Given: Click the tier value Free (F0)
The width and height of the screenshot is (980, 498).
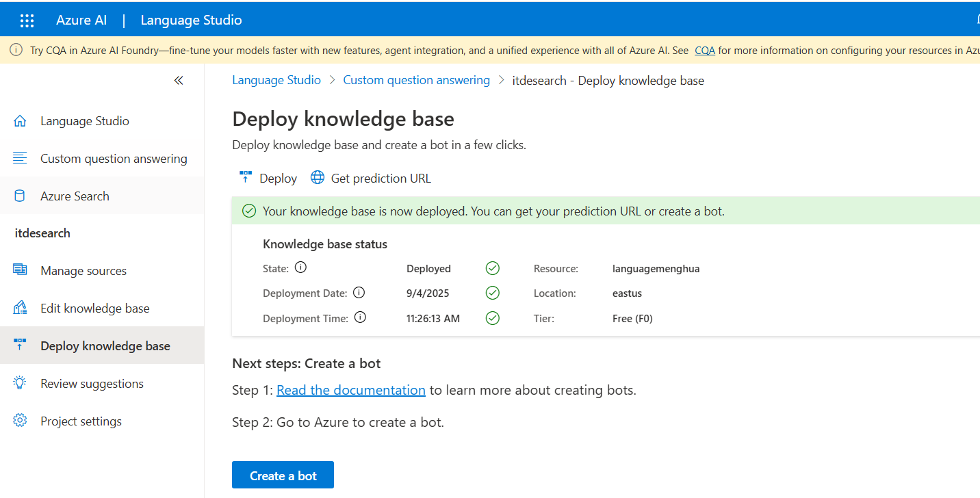Looking at the screenshot, I should pyautogui.click(x=632, y=318).
